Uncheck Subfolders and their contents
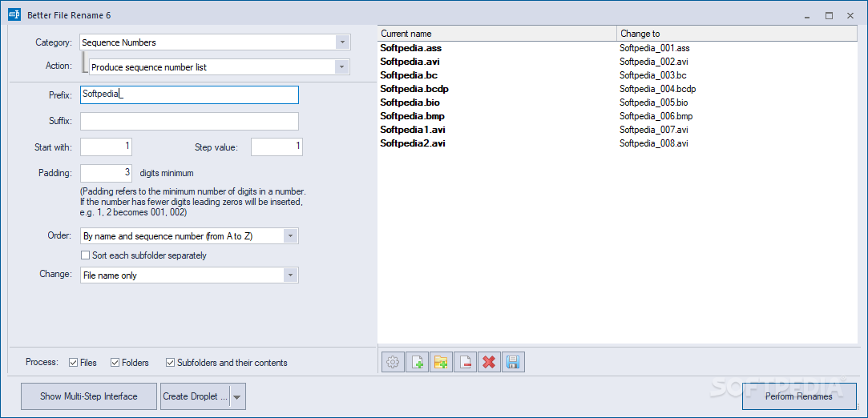This screenshot has width=868, height=418. coord(171,363)
